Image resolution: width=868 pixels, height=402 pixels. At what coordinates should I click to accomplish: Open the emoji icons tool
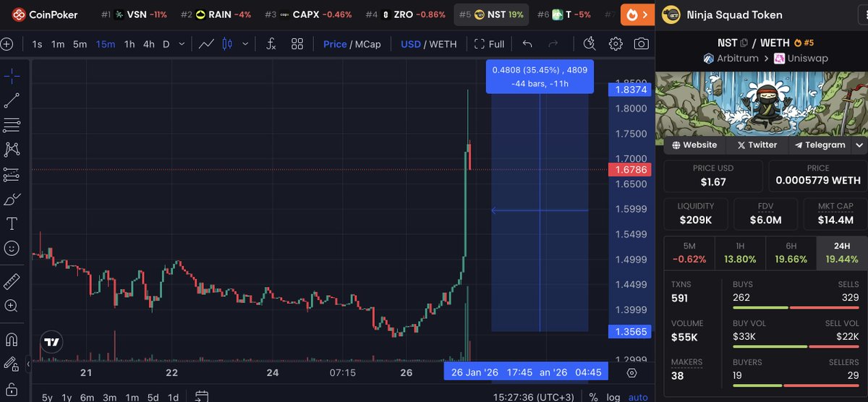click(12, 248)
